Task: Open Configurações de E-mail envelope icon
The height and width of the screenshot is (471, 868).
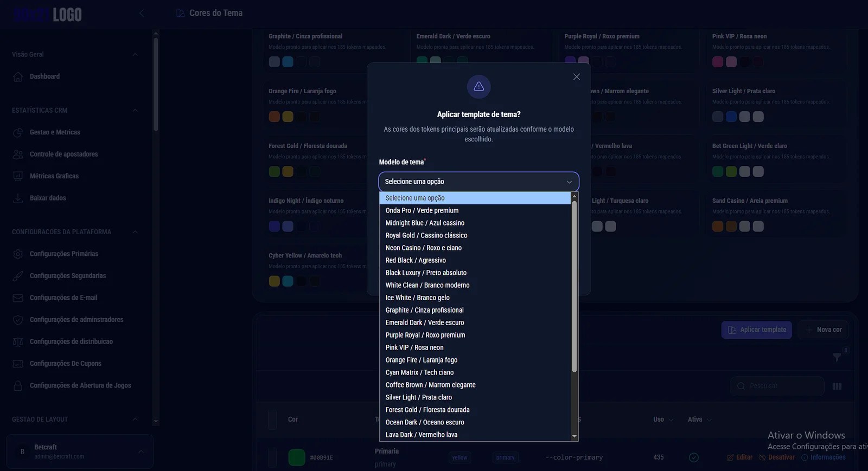Action: (18, 298)
